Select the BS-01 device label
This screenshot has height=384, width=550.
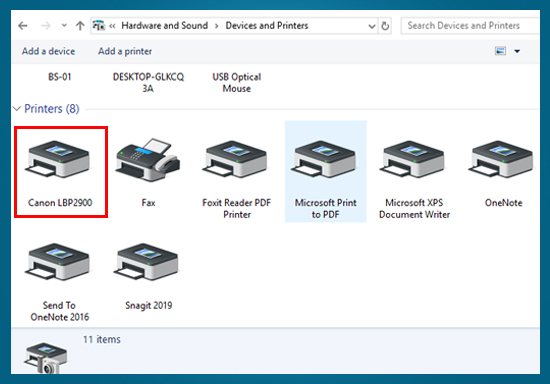pos(60,77)
